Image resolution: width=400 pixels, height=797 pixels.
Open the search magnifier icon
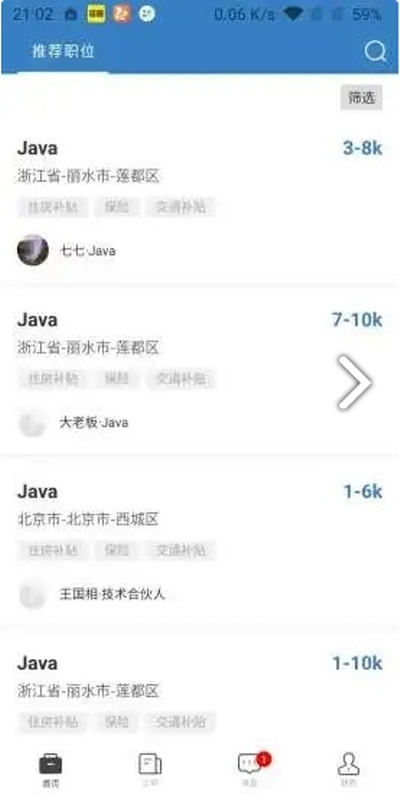pos(376,51)
